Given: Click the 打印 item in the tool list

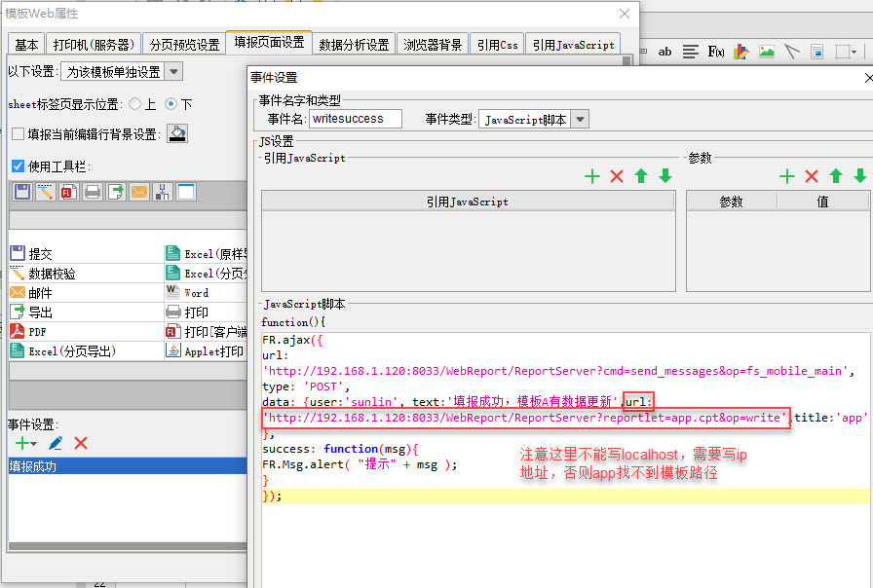Looking at the screenshot, I should 206,312.
